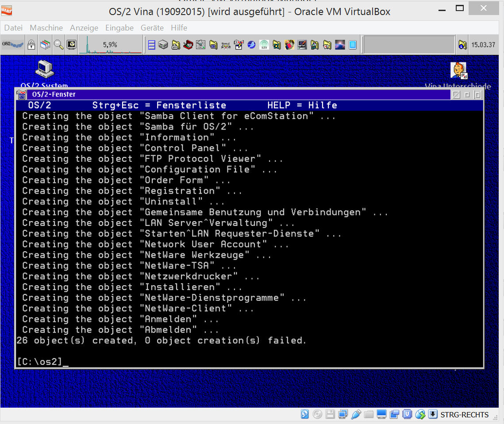Open the Datei menu
The image size is (504, 424).
pyautogui.click(x=14, y=28)
